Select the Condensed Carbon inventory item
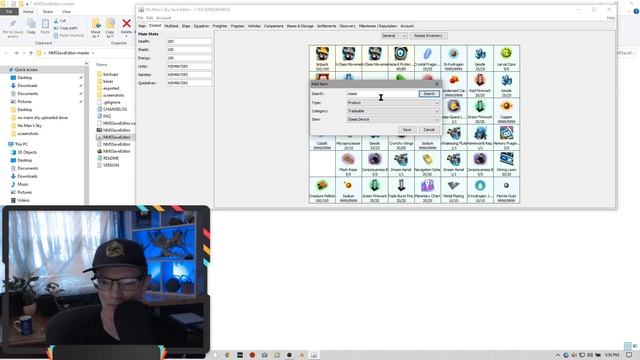640x360 pixels. [453, 85]
